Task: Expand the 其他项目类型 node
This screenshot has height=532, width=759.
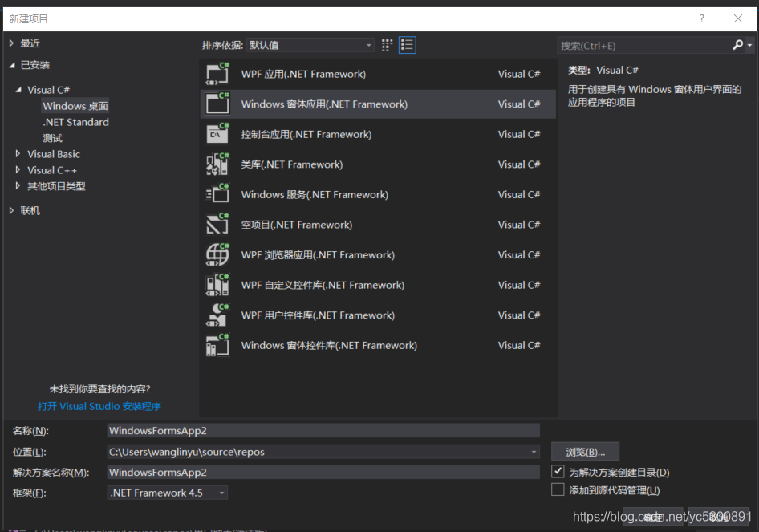Action: 18,185
